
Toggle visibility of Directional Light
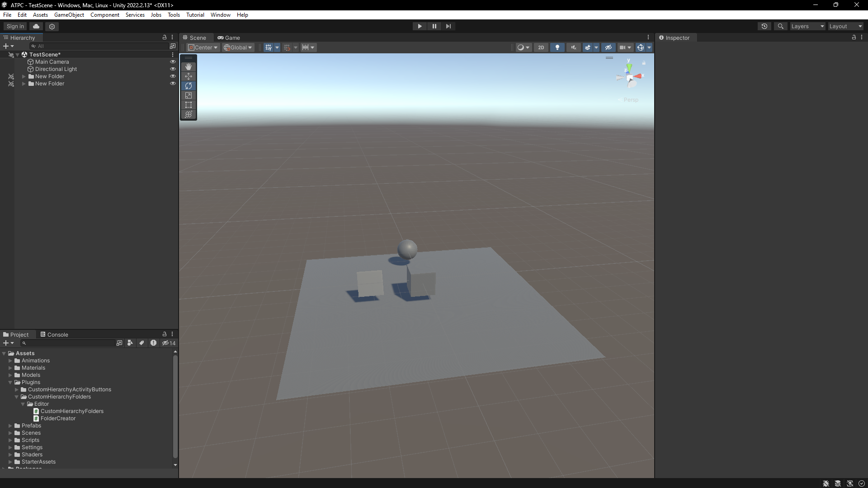click(172, 69)
